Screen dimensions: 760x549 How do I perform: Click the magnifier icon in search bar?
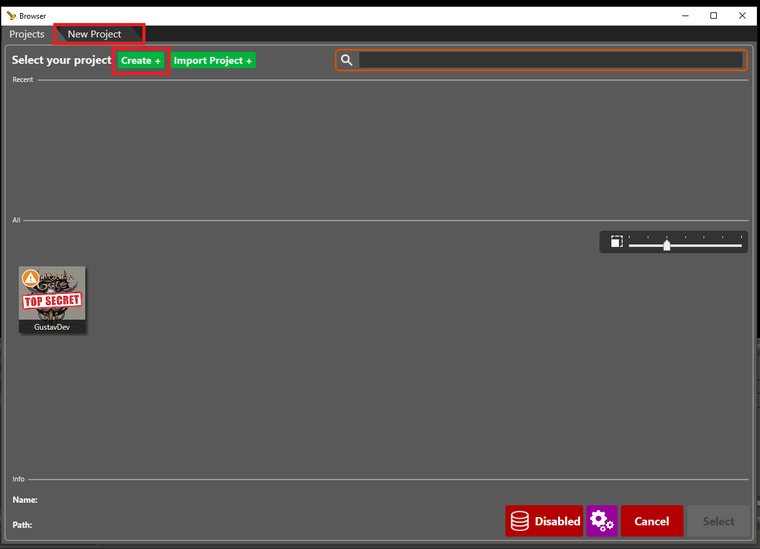(347, 60)
